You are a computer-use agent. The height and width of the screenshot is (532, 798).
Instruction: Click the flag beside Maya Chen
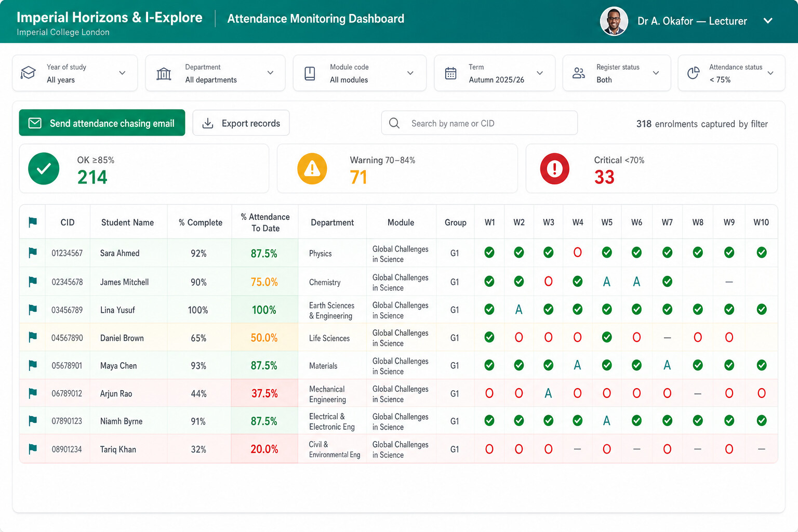33,365
